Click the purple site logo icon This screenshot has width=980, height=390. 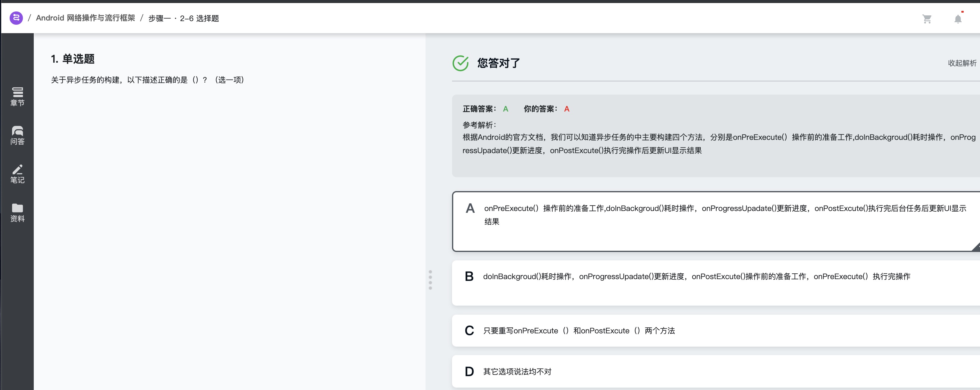click(16, 18)
